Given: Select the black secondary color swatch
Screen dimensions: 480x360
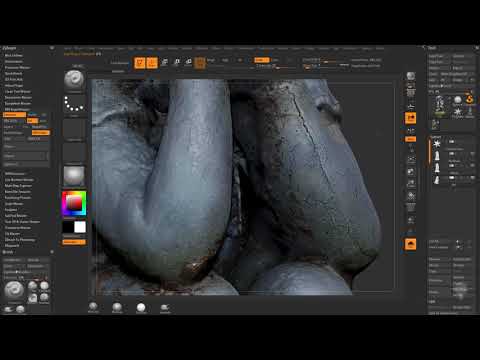Looking at the screenshot, I should 68,227.
